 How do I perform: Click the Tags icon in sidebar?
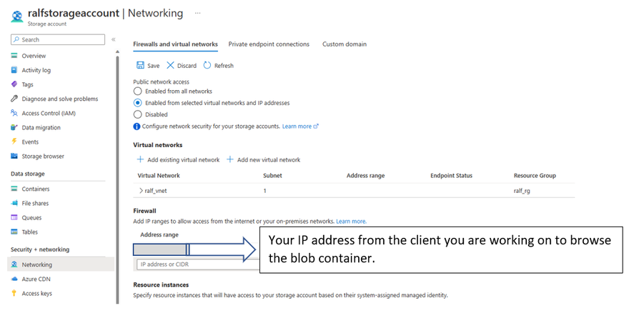(14, 84)
